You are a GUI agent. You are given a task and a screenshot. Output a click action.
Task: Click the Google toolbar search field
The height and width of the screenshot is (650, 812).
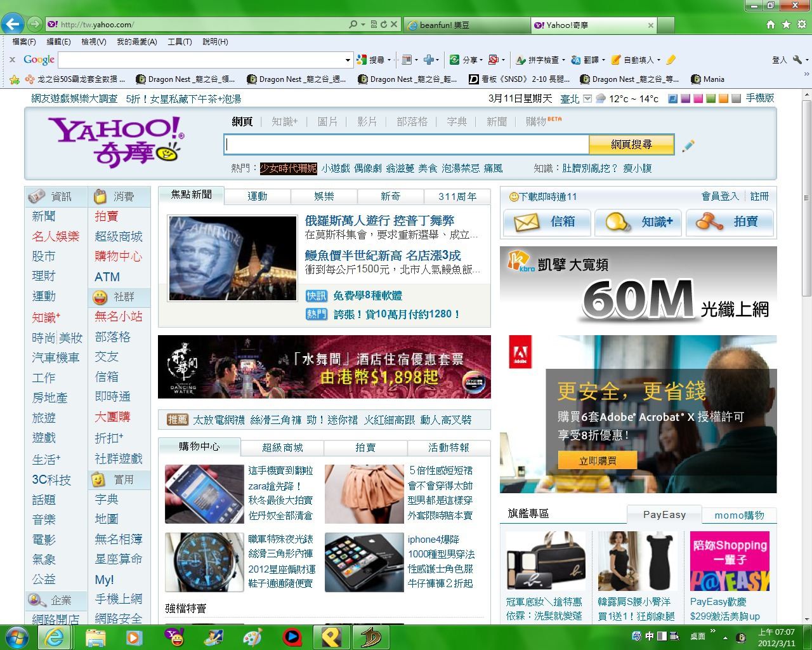click(x=202, y=60)
